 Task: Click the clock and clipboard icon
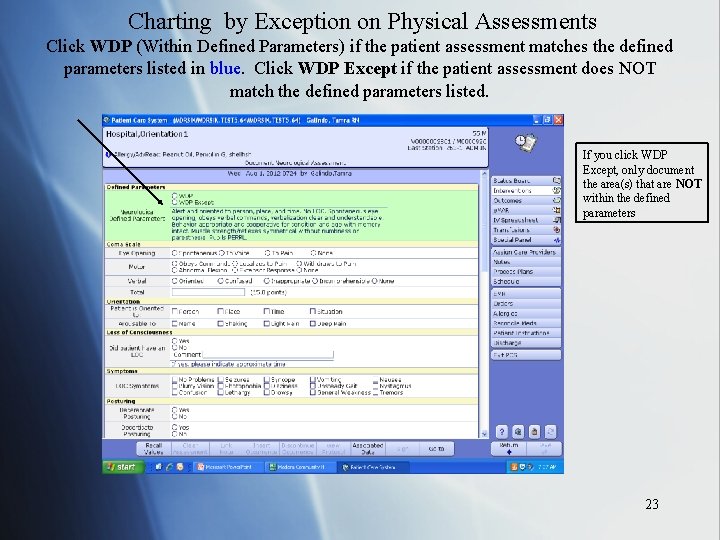click(x=526, y=143)
